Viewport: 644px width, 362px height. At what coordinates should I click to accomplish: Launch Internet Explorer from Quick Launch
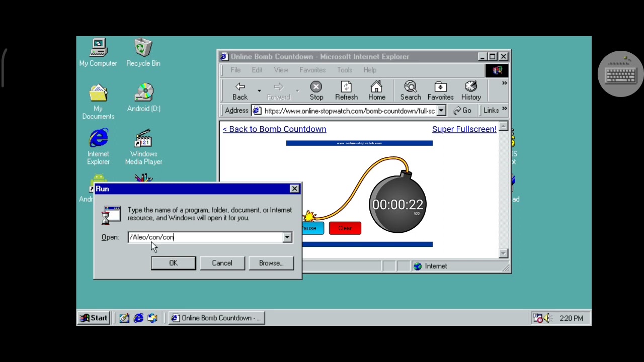[138, 318]
